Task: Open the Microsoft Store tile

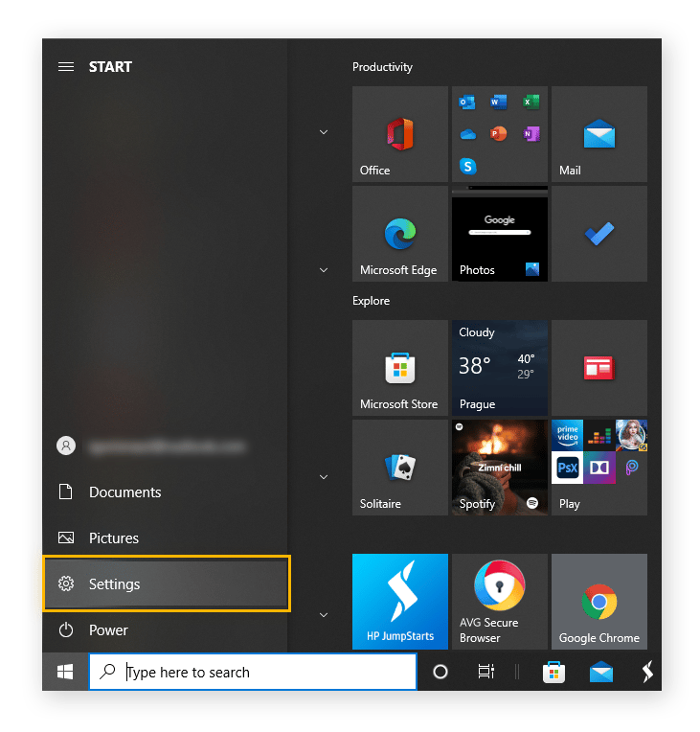Action: (x=399, y=368)
